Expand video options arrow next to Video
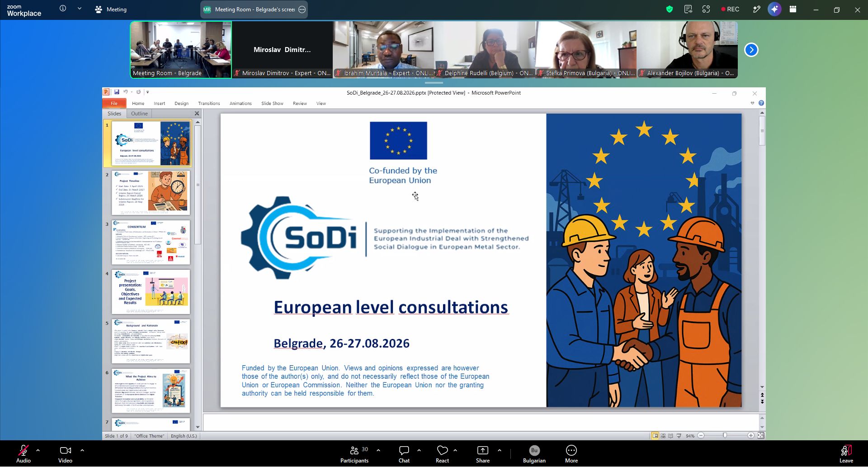This screenshot has width=868, height=467. (82, 450)
